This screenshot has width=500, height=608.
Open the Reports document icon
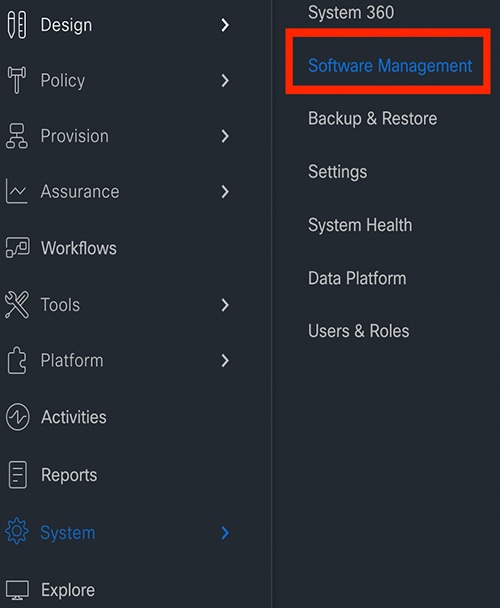17,475
